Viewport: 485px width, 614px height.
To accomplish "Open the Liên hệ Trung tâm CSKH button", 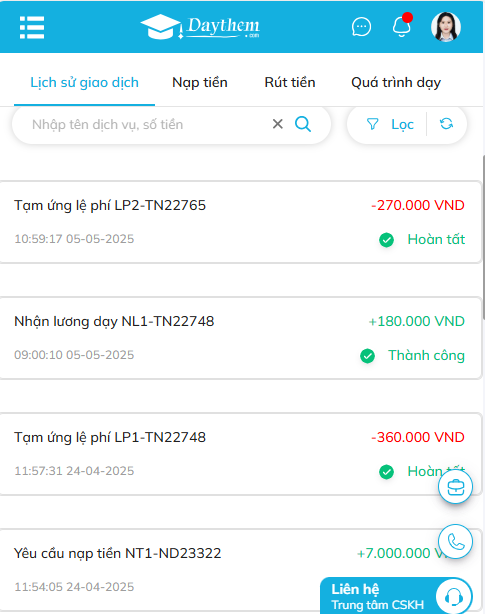I will [x=396, y=596].
